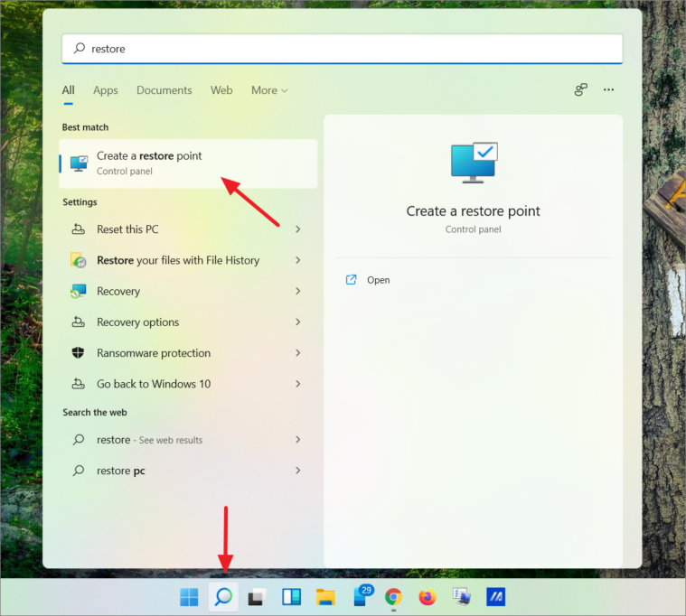The height and width of the screenshot is (616, 686).
Task: Click the small monitor icon in Best match
Action: (x=80, y=164)
